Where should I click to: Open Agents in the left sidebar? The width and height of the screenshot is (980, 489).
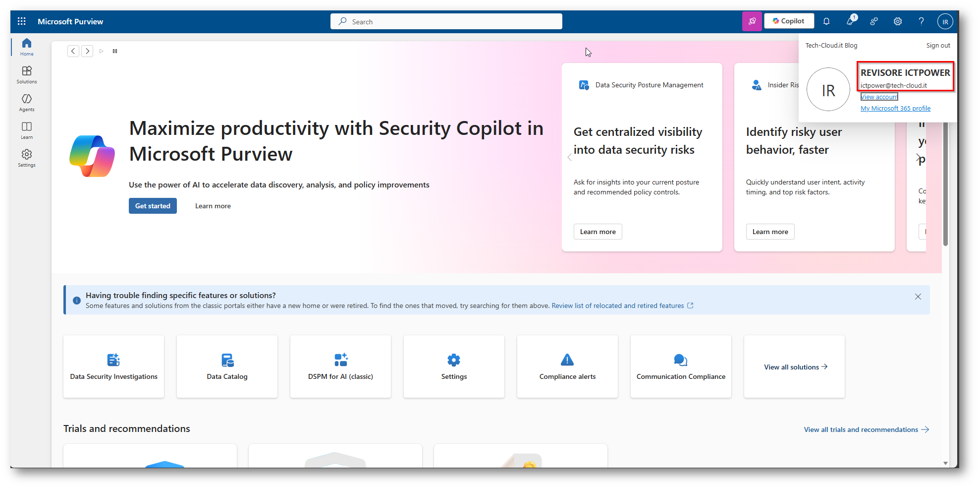(x=27, y=102)
